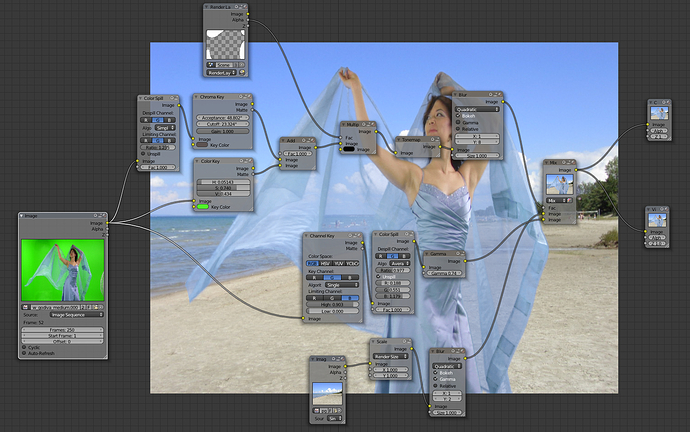The width and height of the screenshot is (690, 432).
Task: Toggle Auto-Refresh checkbox in Image node
Action: point(24,353)
